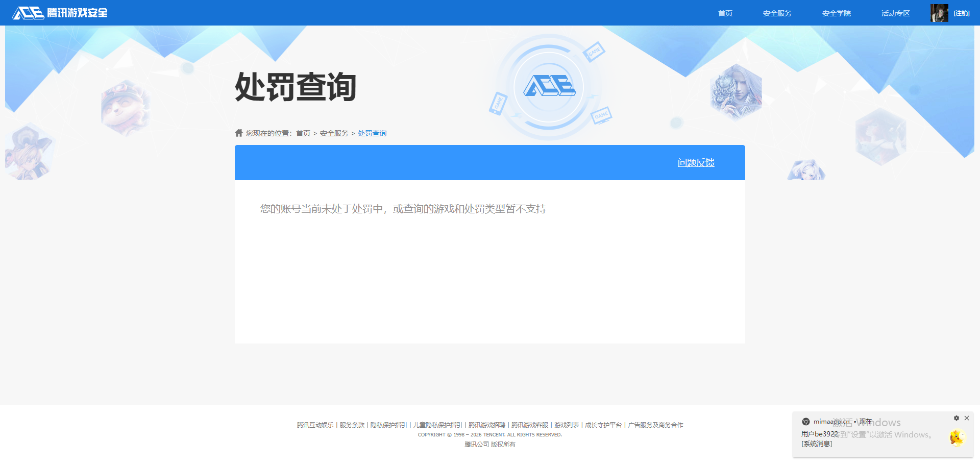Open the 首页 menu item
This screenshot has height=465, width=980.
pyautogui.click(x=725, y=13)
